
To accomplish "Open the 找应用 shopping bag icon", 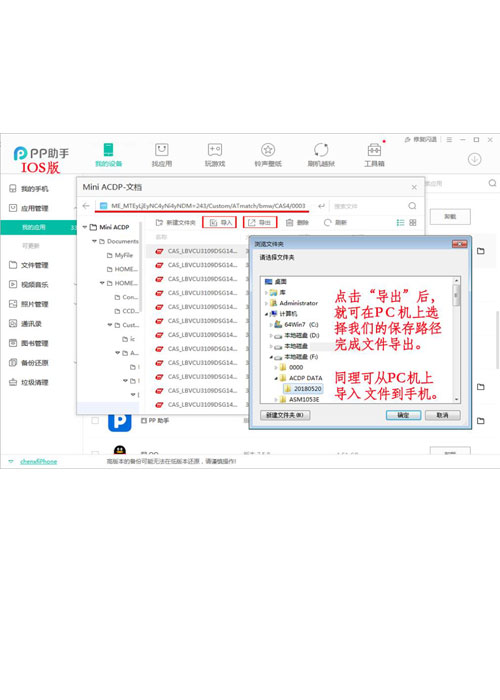I will pos(162,150).
